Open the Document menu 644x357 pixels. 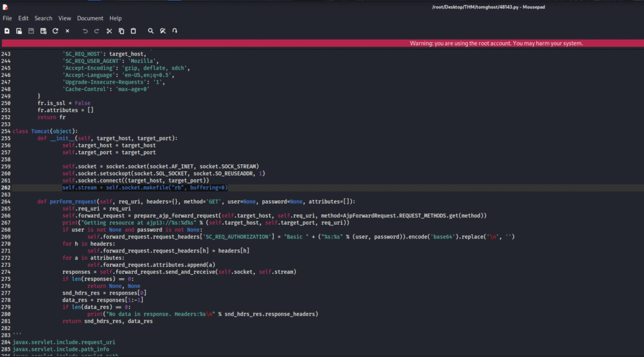tap(90, 18)
